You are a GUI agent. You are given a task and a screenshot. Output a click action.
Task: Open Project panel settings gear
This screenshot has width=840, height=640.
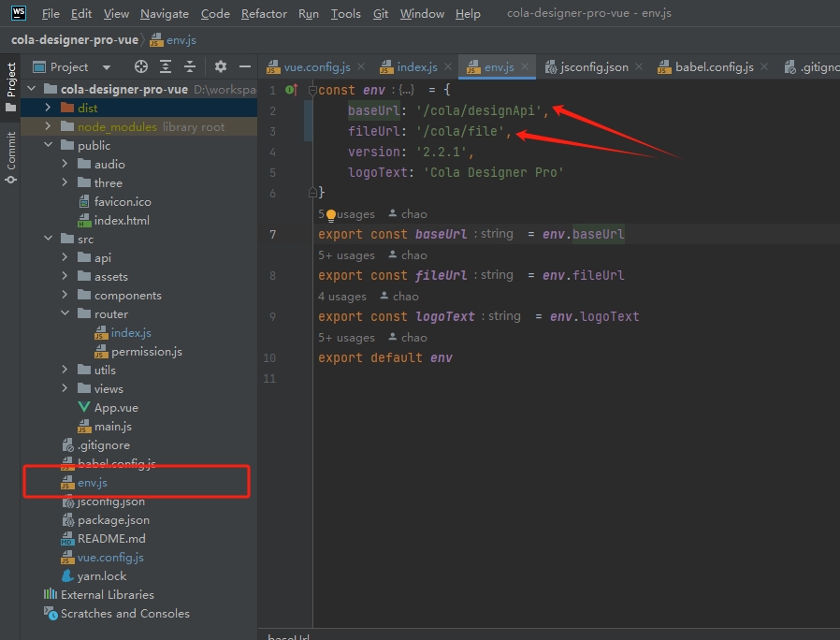(x=221, y=66)
